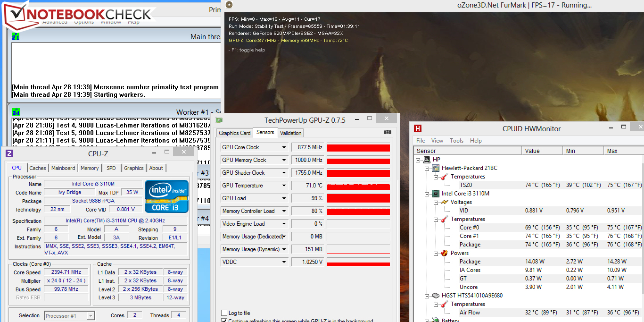
Task: Click the FurMark title bar icon
Action: tap(229, 5)
